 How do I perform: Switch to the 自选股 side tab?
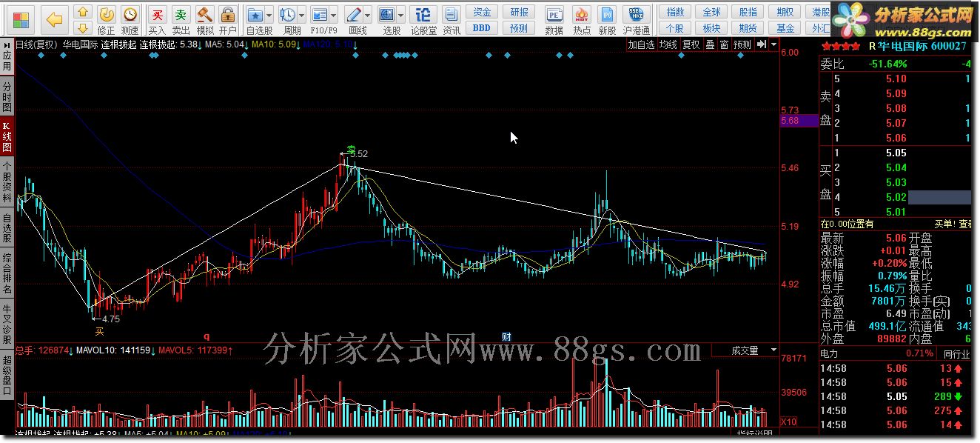pyautogui.click(x=7, y=228)
